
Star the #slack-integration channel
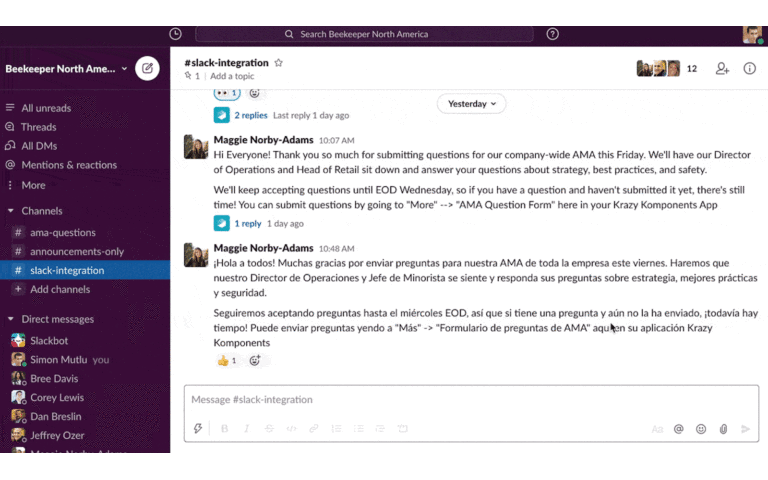pyautogui.click(x=279, y=63)
